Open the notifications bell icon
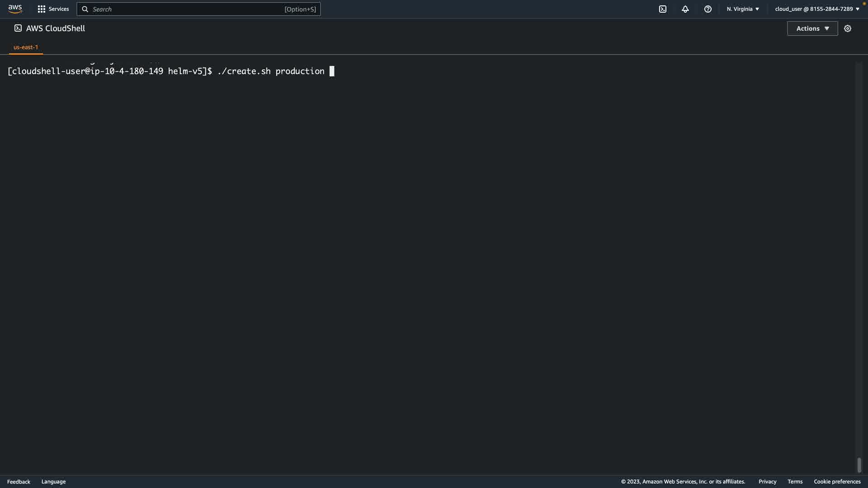The width and height of the screenshot is (868, 488). pos(685,9)
